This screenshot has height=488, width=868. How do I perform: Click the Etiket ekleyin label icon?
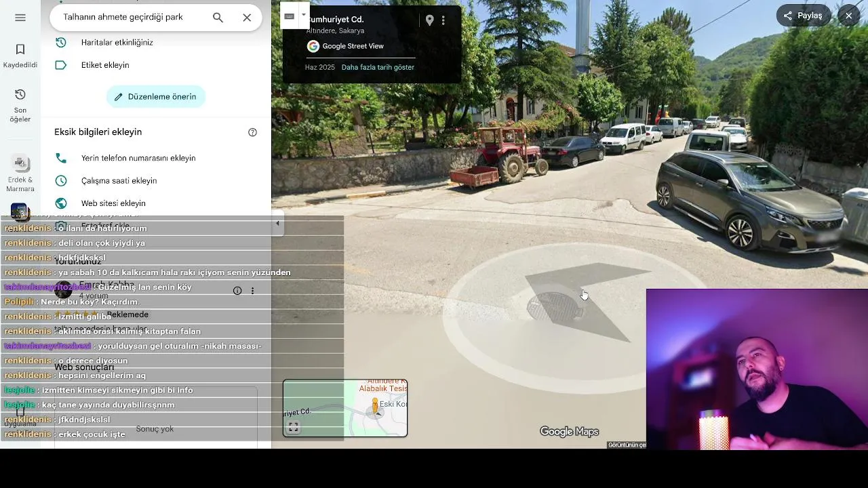pos(61,65)
